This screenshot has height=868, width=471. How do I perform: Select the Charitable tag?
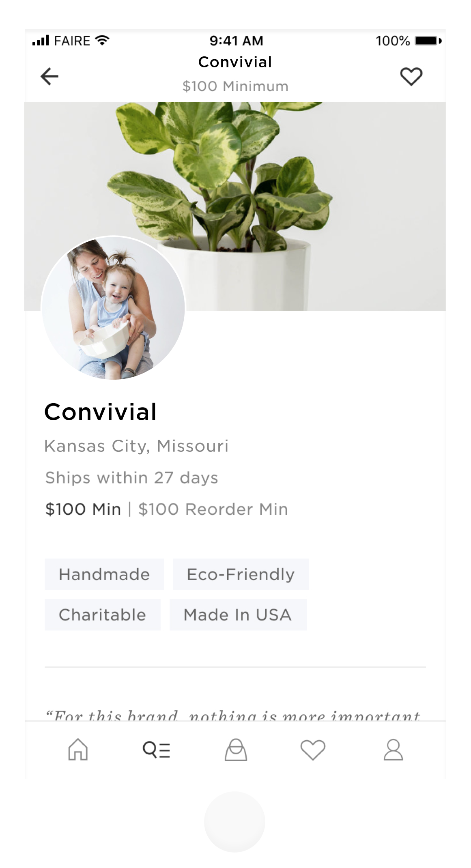(x=102, y=615)
